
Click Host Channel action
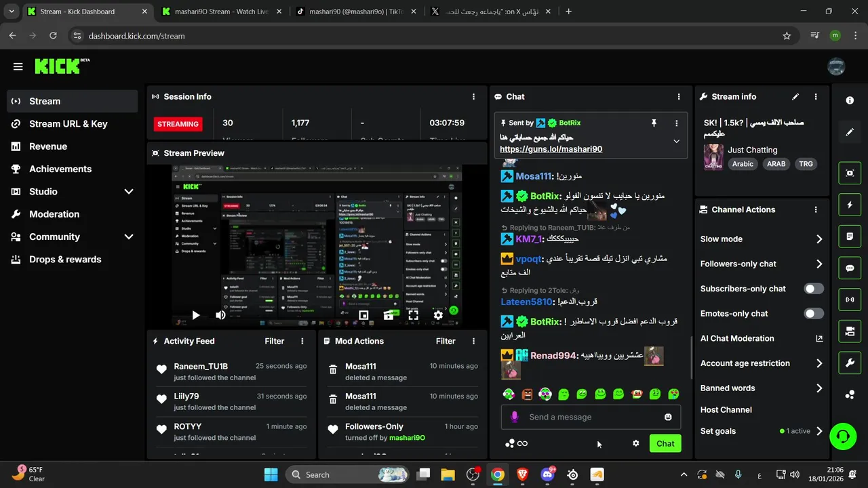tap(726, 409)
